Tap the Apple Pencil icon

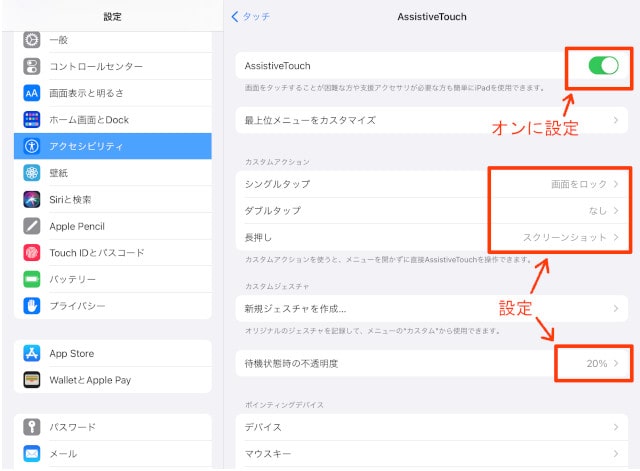[31, 226]
